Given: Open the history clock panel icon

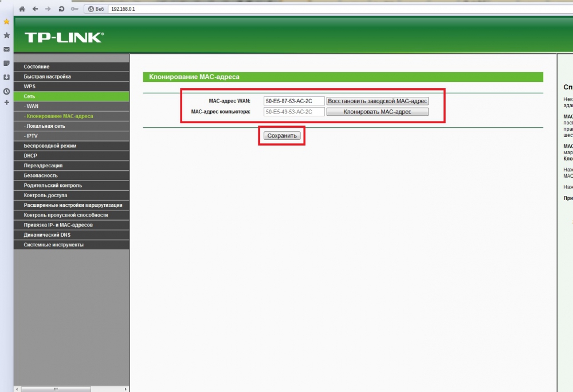Looking at the screenshot, I should point(6,91).
